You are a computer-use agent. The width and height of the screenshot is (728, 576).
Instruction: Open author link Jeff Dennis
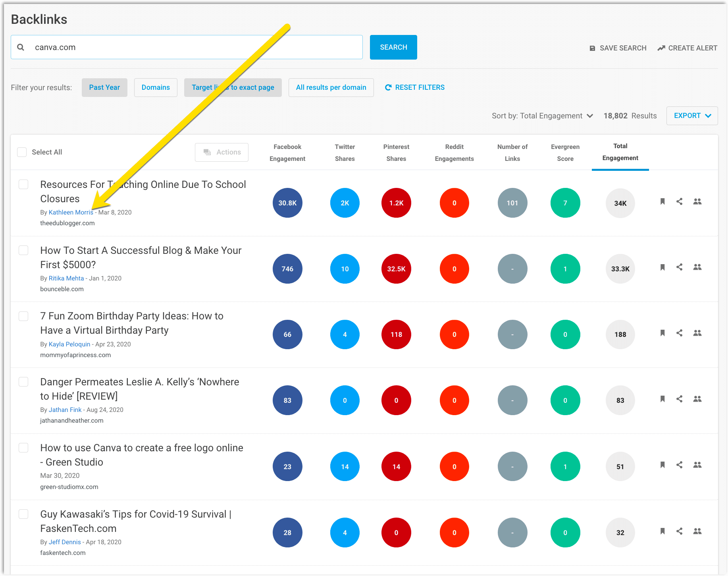[65, 542]
